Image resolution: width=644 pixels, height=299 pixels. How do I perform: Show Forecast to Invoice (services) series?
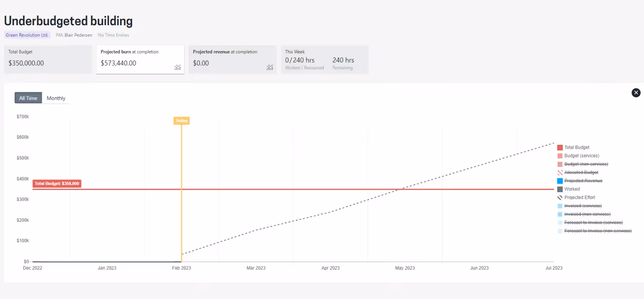click(590, 222)
